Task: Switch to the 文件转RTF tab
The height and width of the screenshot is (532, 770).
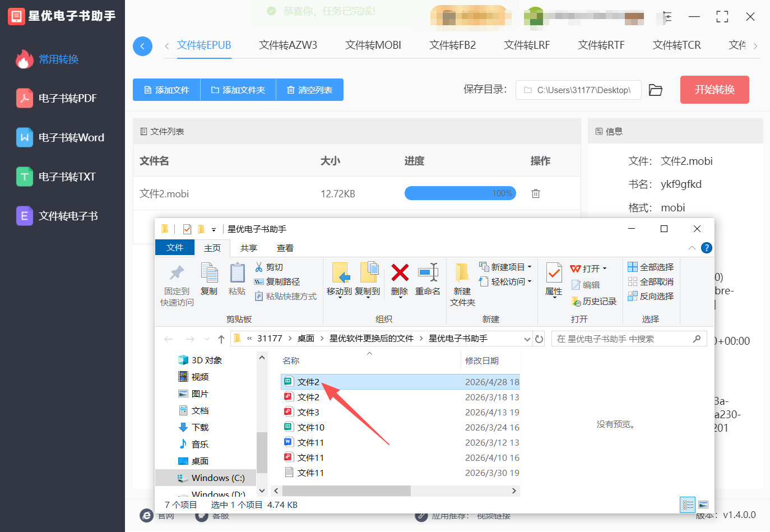Action: (601, 45)
